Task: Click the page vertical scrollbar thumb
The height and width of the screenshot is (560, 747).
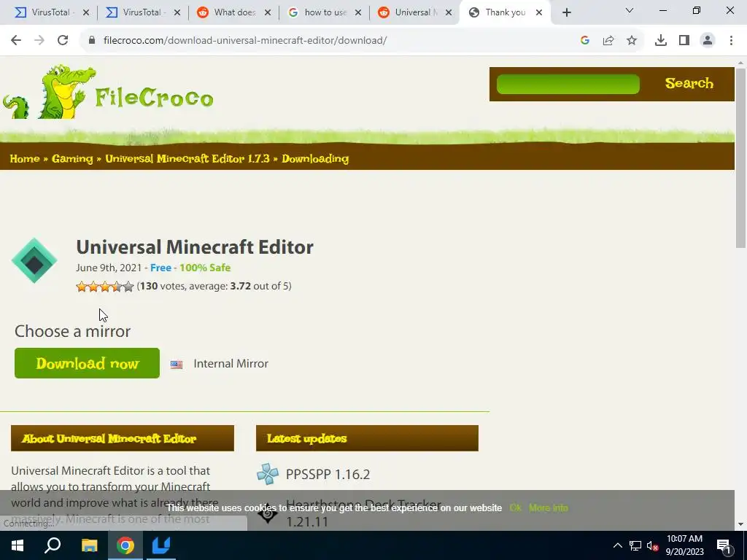Action: click(x=741, y=158)
